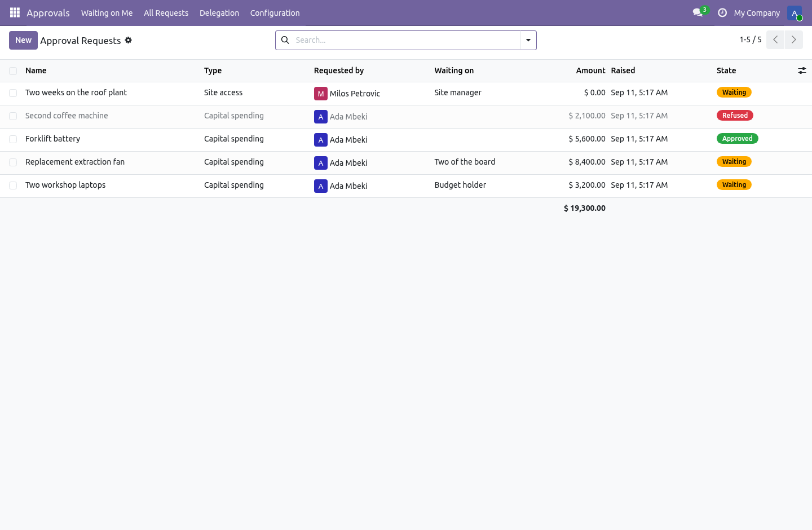
Task: Create a New approval request
Action: (x=23, y=40)
